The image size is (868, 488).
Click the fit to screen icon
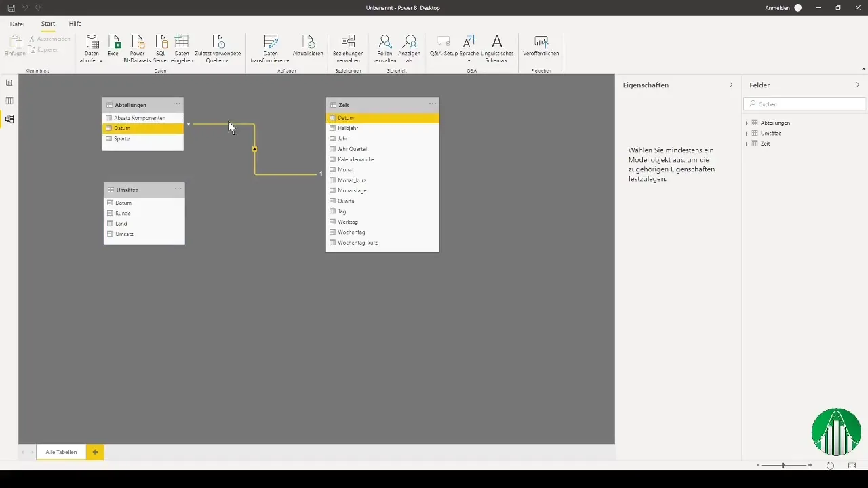852,466
